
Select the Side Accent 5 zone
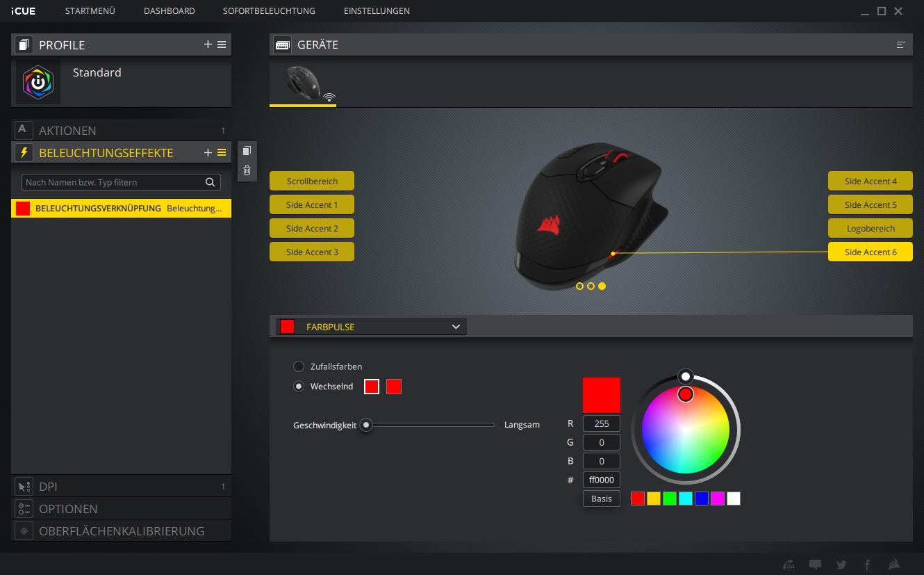click(871, 204)
